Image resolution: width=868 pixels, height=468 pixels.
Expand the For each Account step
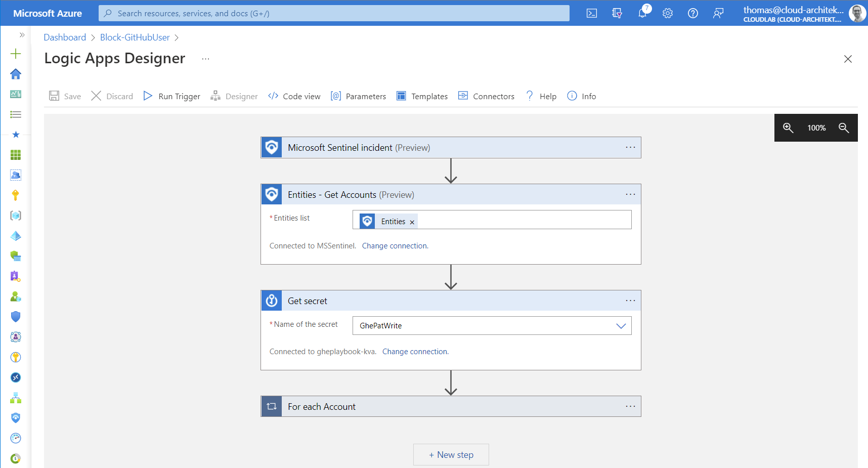(451, 407)
